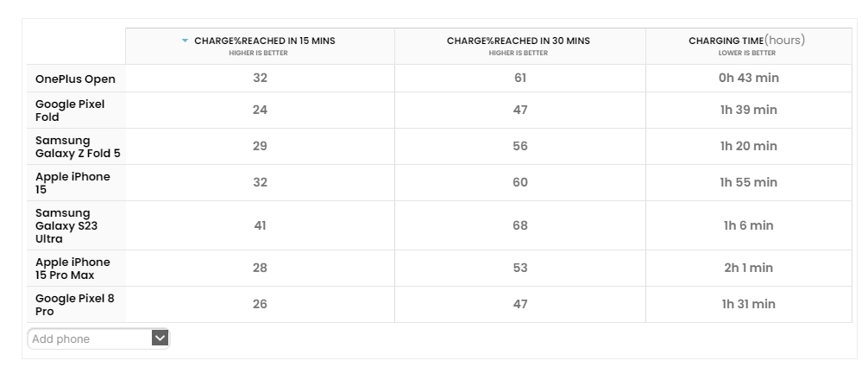Click Pixel 8 Pro's 1h 31 min cell
Viewport: 868px width, 367px height.
tap(749, 304)
